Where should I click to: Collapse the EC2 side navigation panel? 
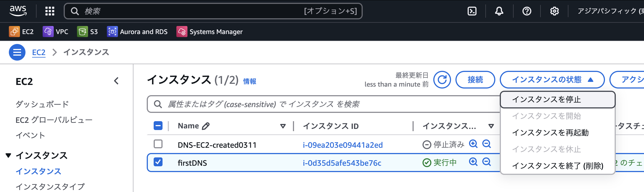[x=116, y=81]
